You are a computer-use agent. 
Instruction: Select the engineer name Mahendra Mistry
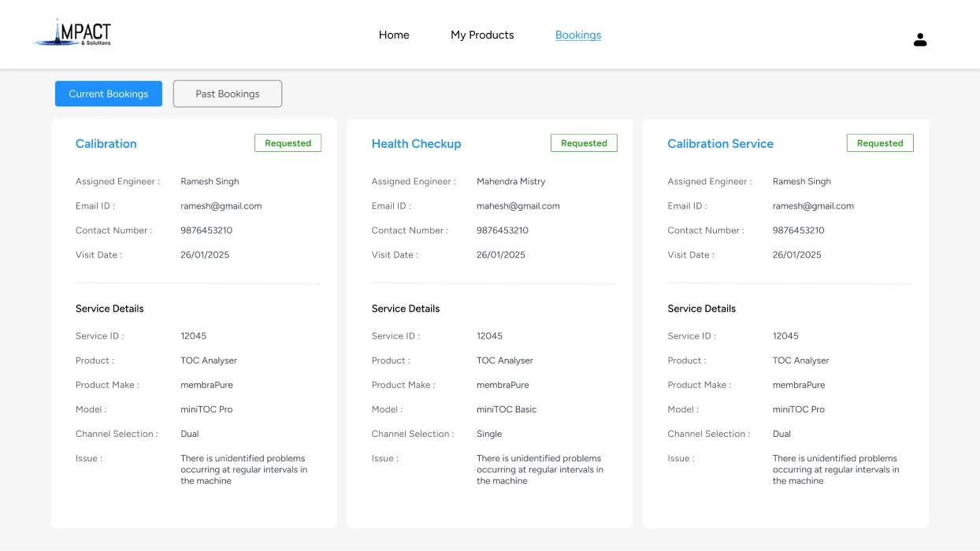[510, 181]
